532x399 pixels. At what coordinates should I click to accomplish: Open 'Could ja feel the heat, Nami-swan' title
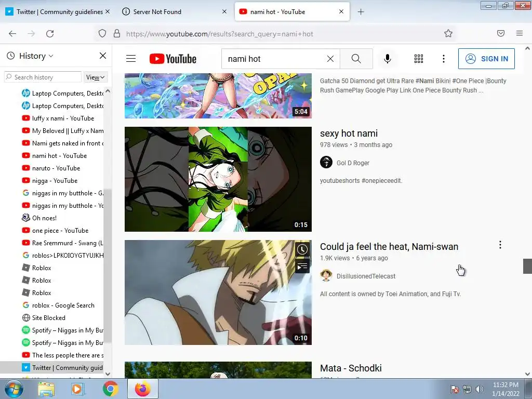click(389, 247)
